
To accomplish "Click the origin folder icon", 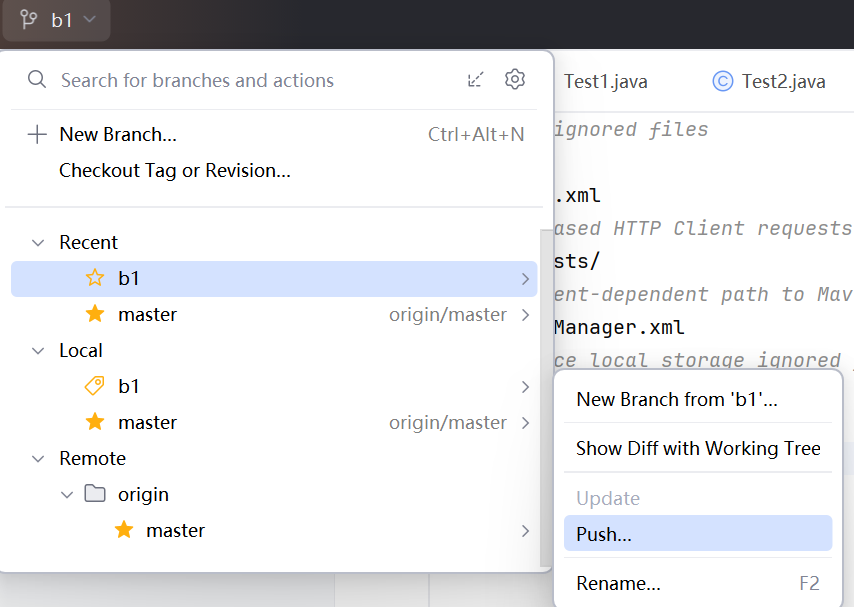I will pyautogui.click(x=95, y=494).
